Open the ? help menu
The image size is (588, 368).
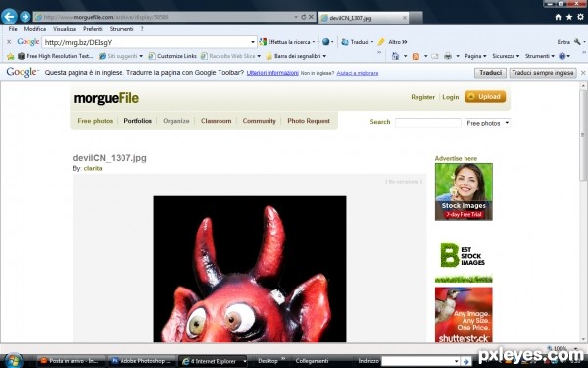click(x=142, y=28)
